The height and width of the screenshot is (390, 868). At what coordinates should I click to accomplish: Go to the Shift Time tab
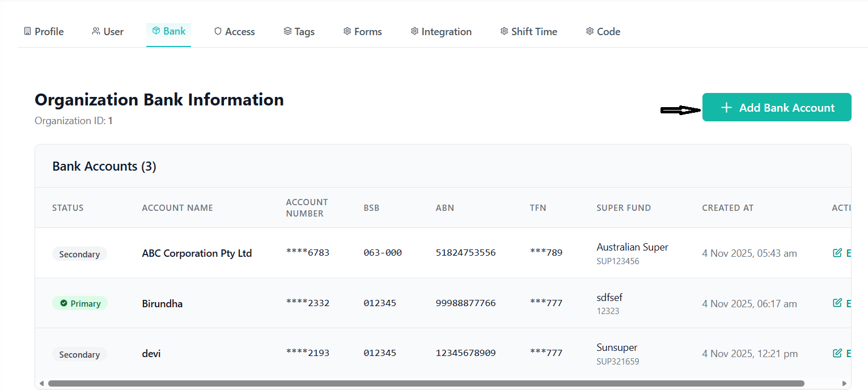[x=528, y=32]
